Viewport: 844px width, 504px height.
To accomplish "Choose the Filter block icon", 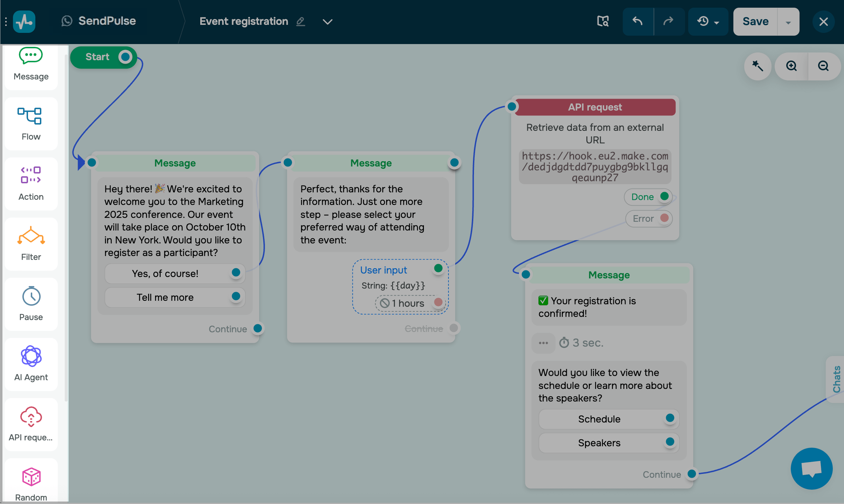I will (x=31, y=235).
